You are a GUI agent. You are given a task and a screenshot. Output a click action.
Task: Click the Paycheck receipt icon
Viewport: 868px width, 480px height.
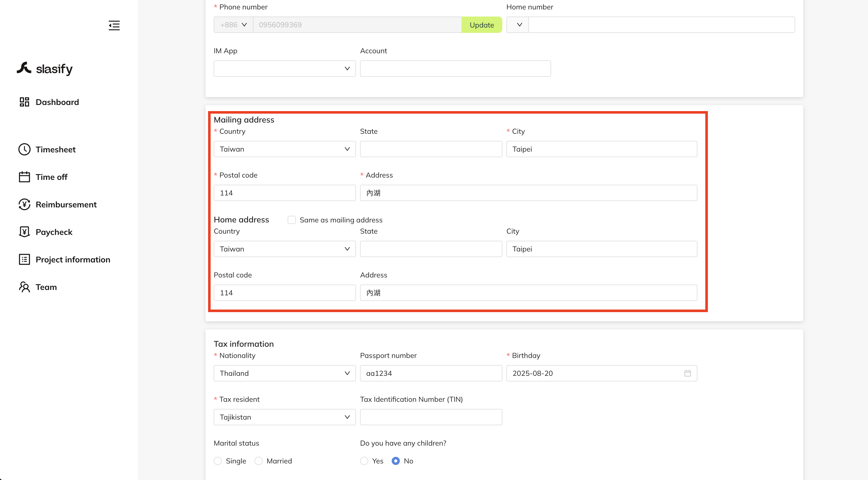[24, 232]
